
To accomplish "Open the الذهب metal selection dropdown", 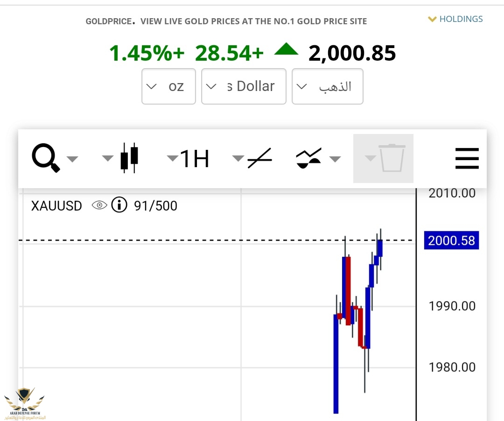I will (x=327, y=86).
